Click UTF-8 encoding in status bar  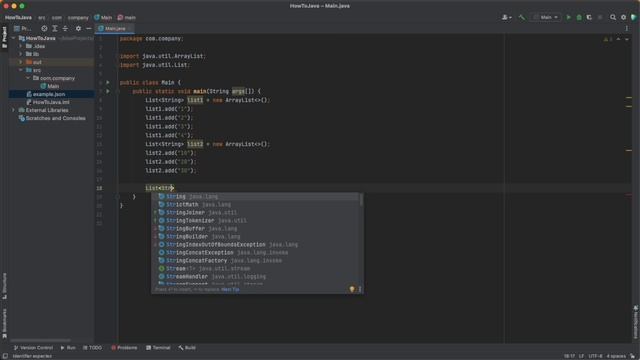[x=595, y=356]
